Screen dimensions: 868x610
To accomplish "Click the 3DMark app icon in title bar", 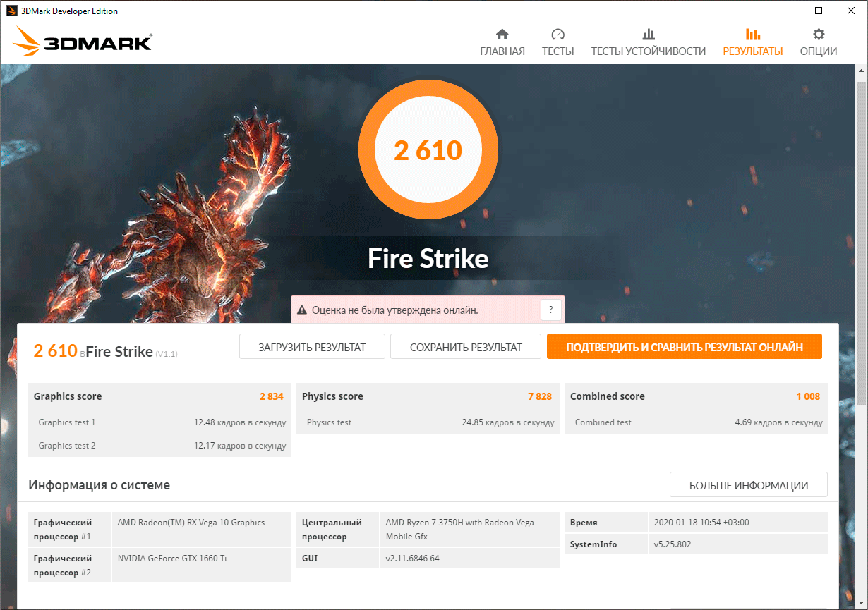I will coord(12,11).
